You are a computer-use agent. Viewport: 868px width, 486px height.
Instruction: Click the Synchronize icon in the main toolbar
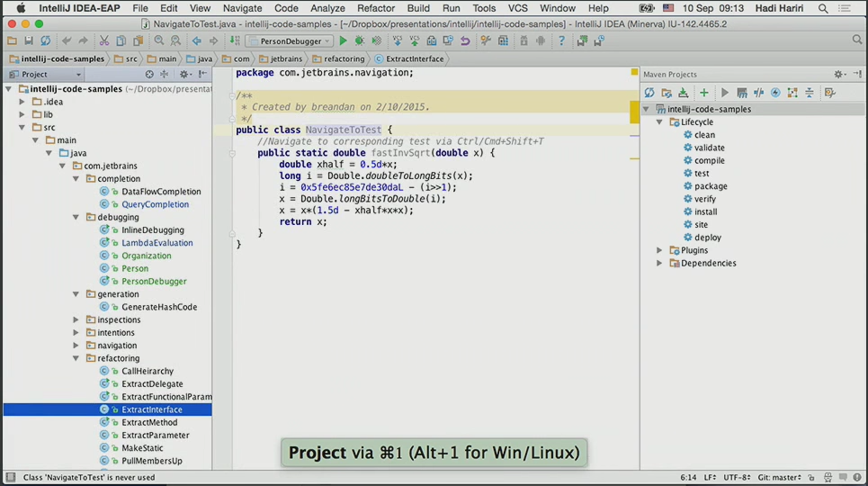(45, 41)
